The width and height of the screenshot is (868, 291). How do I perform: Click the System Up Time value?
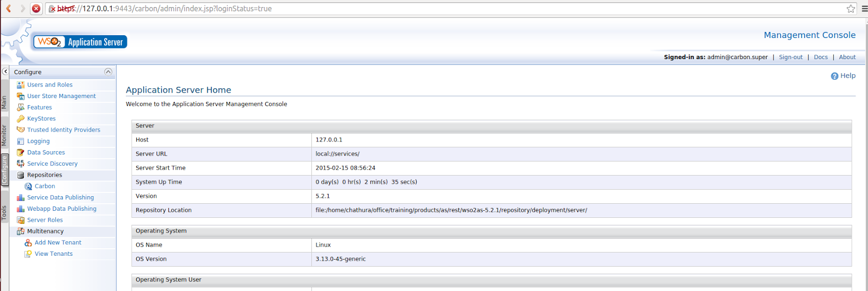tap(366, 182)
